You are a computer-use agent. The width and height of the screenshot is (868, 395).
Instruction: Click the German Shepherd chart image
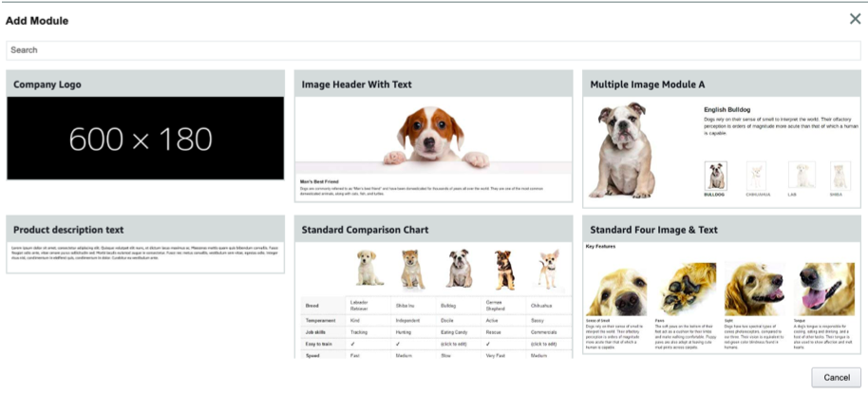pyautogui.click(x=504, y=270)
